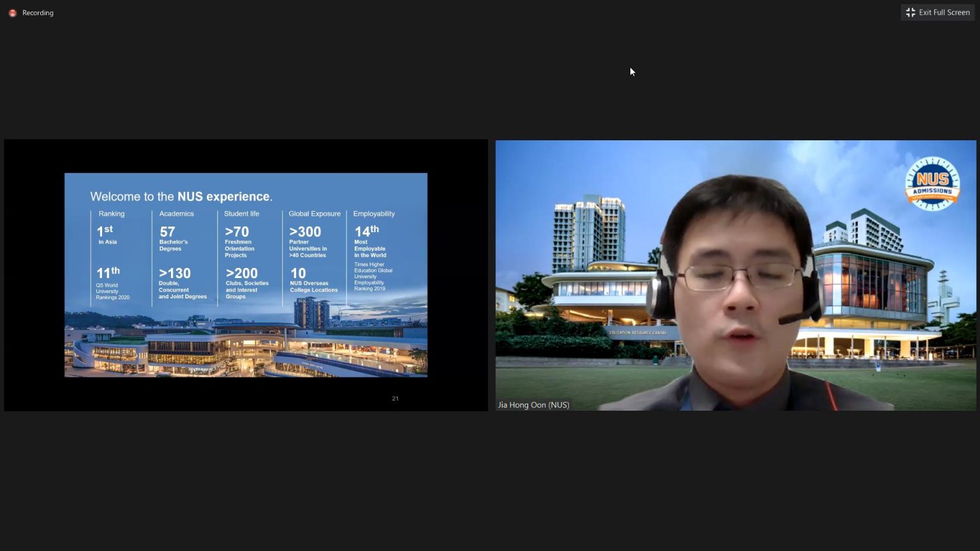Click the Jia Hong Oon video feed

tap(736, 275)
